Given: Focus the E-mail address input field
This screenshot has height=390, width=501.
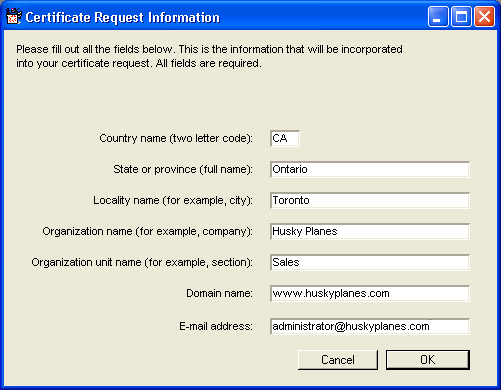Looking at the screenshot, I should [370, 326].
